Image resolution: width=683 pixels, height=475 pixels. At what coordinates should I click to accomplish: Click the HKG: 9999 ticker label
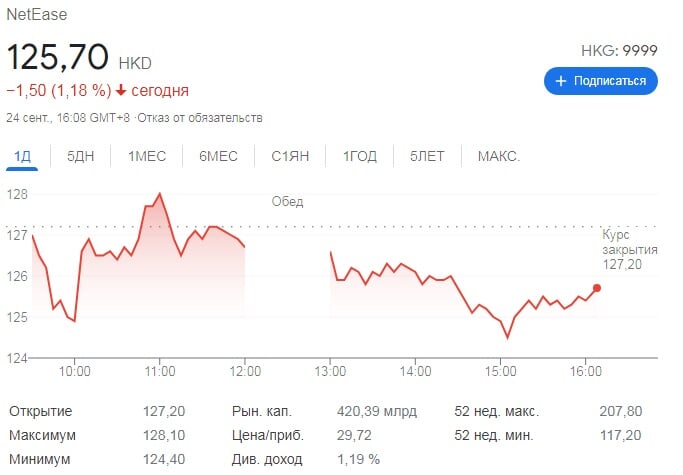pyautogui.click(x=619, y=51)
